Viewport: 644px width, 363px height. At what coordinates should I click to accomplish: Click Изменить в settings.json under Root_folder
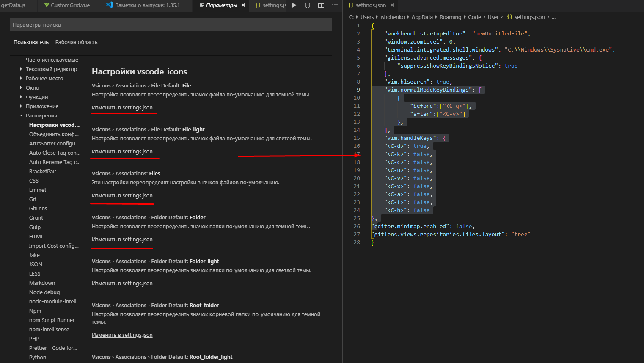pos(122,335)
